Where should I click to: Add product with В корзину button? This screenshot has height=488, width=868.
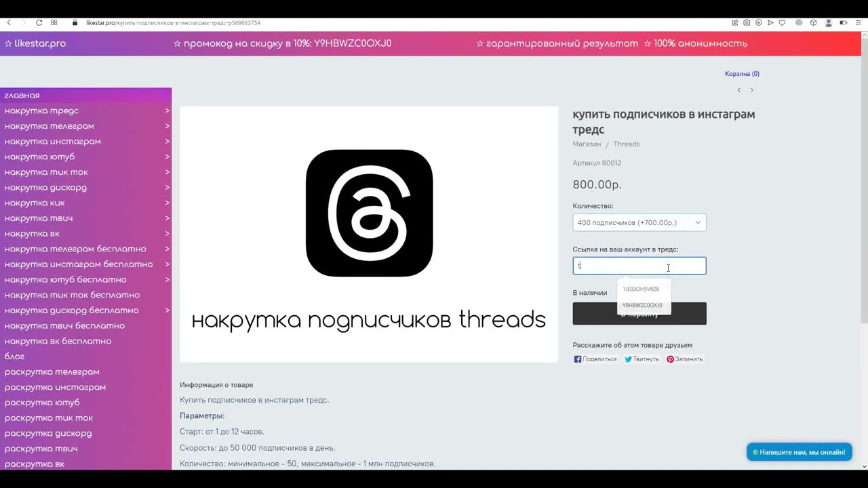click(639, 314)
